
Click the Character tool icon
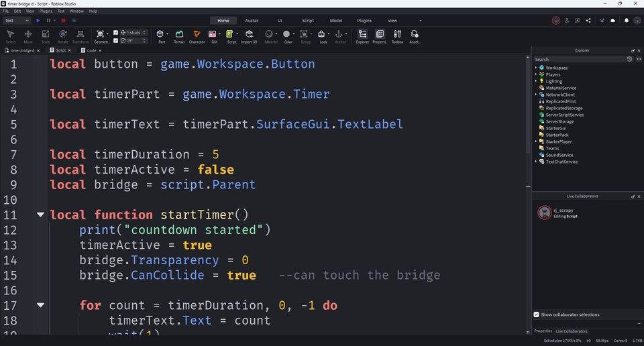197,35
